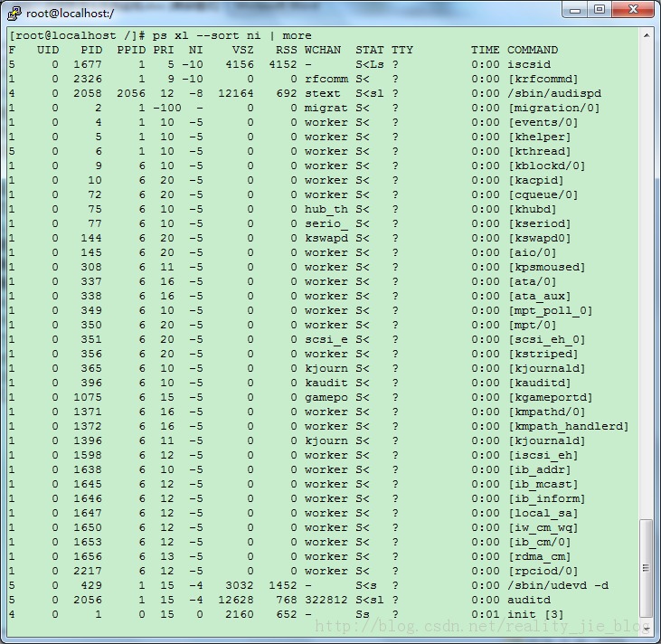The height and width of the screenshot is (644, 661).
Task: Select the /sbin/audispd command text
Action: tap(554, 93)
